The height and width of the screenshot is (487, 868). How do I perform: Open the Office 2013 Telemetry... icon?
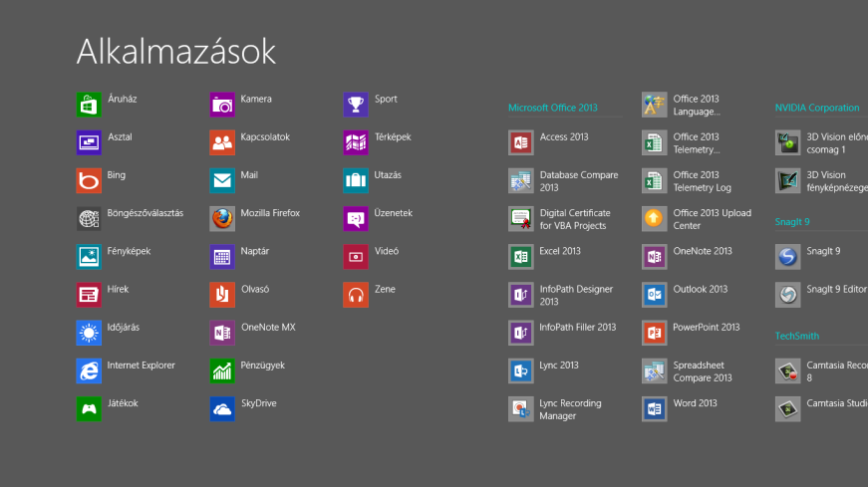pos(655,142)
